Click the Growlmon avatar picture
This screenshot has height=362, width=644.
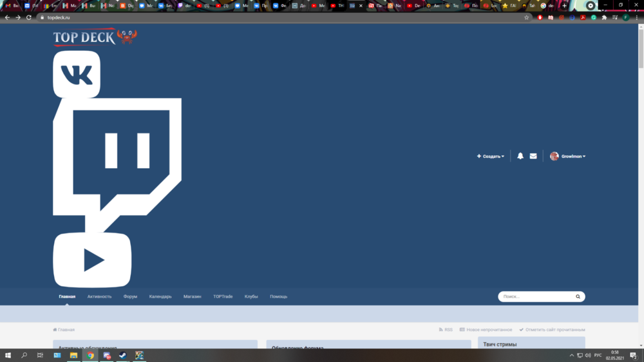click(x=554, y=156)
